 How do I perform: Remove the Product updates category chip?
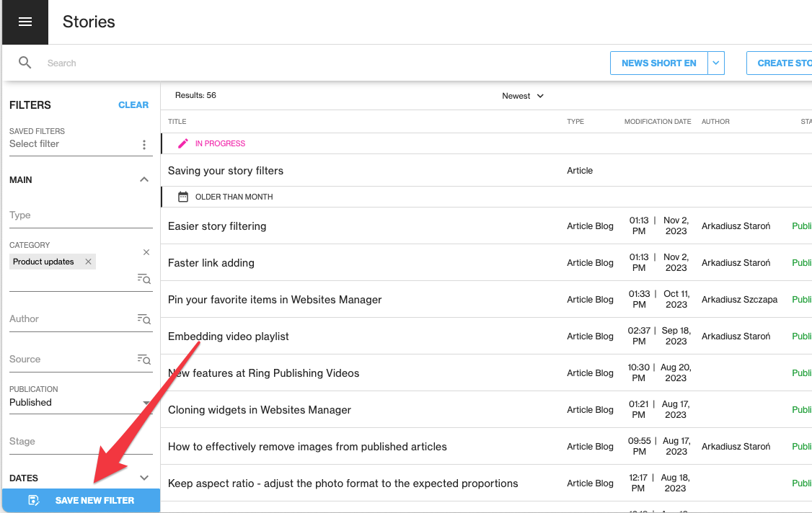click(x=88, y=262)
